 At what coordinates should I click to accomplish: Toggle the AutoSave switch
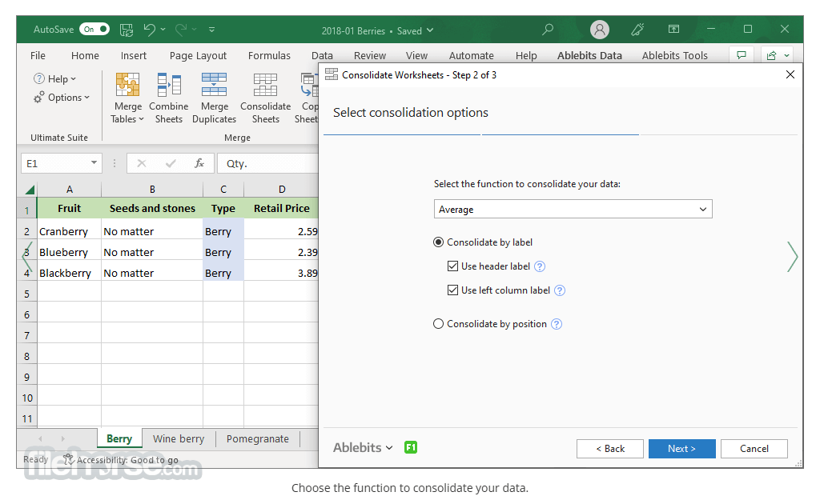[x=94, y=30]
